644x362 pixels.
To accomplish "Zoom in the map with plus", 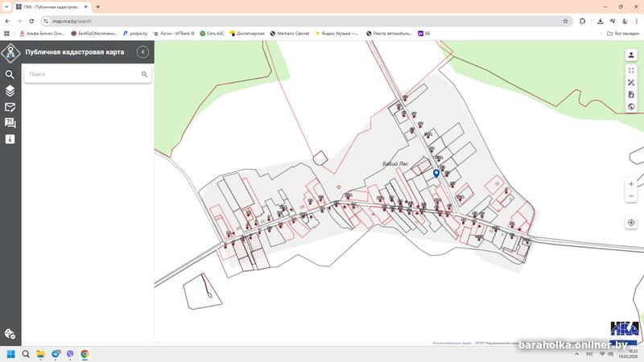I will [631, 184].
